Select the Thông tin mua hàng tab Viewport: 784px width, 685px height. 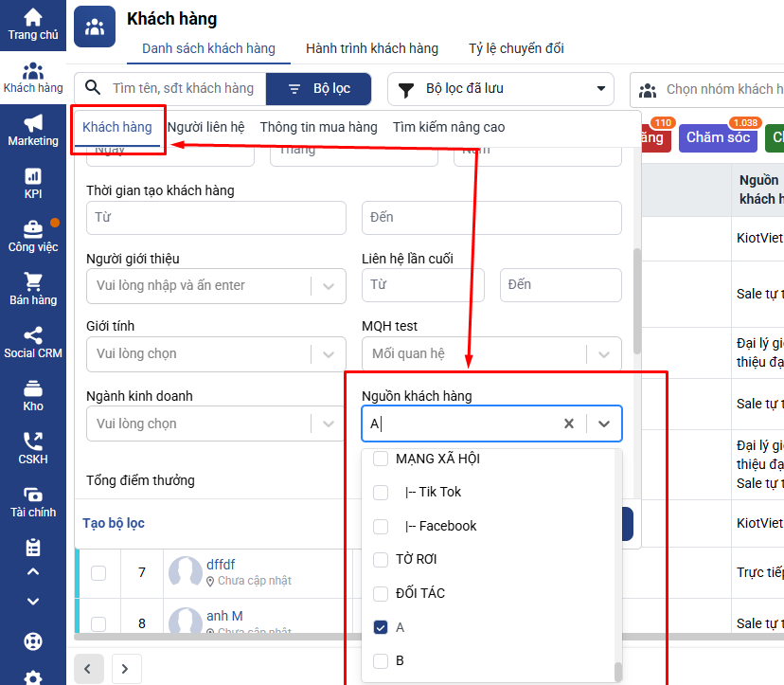(318, 127)
